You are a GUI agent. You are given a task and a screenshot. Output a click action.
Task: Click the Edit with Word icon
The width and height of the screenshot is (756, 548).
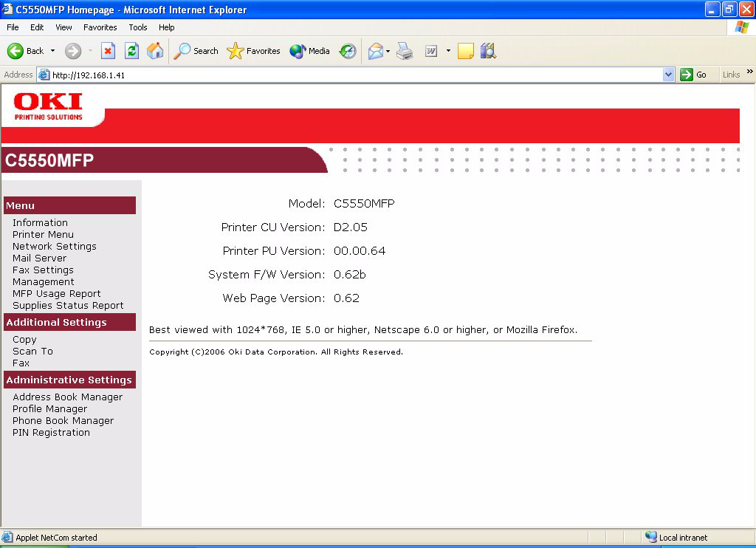pyautogui.click(x=431, y=51)
